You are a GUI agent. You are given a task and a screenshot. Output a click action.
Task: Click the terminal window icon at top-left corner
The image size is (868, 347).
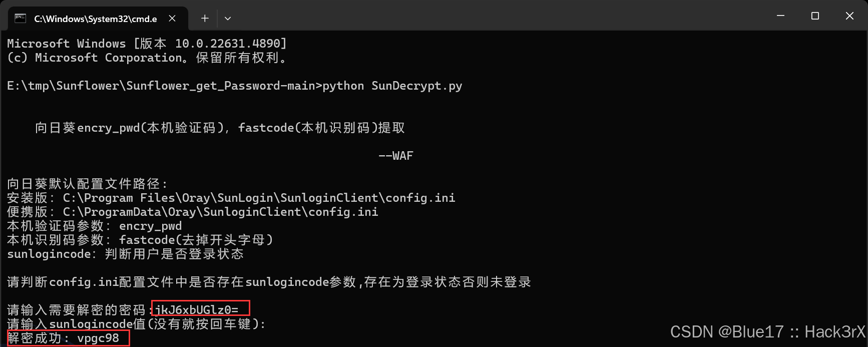pos(20,18)
